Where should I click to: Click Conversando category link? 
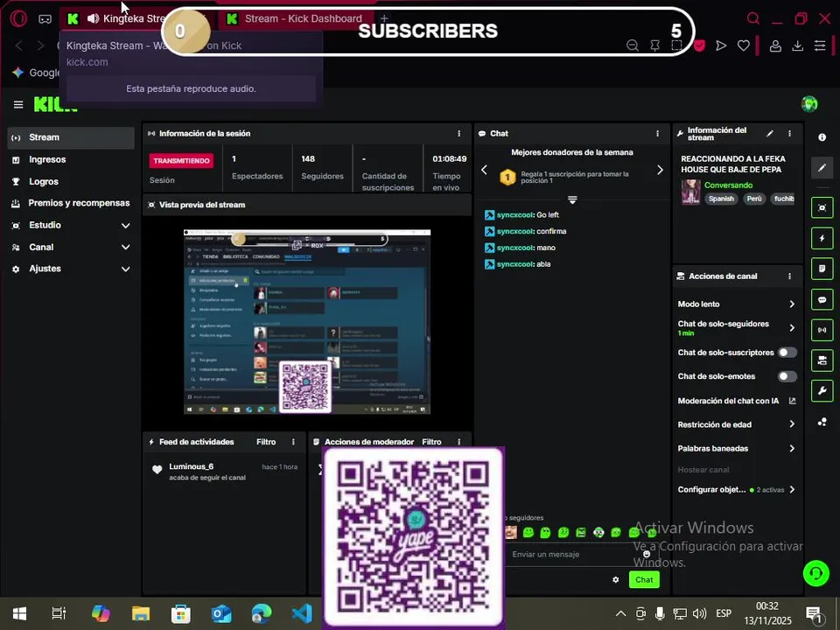pos(728,185)
